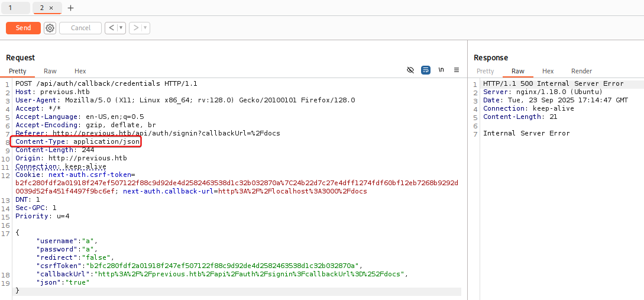
Task: Add a new Repeater tab
Action: pyautogui.click(x=71, y=8)
